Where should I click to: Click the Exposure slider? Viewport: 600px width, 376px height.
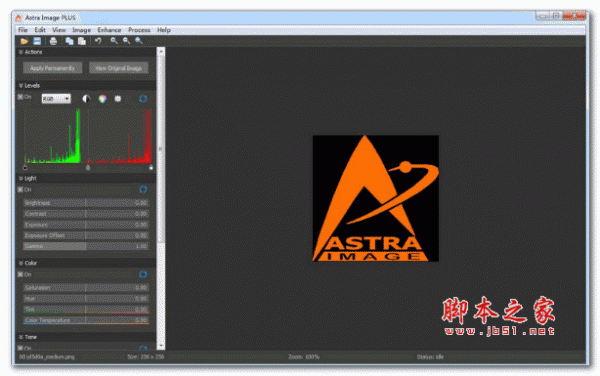pos(86,225)
